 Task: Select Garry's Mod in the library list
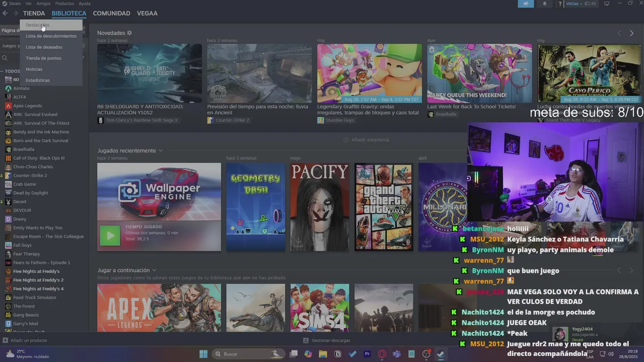click(26, 324)
